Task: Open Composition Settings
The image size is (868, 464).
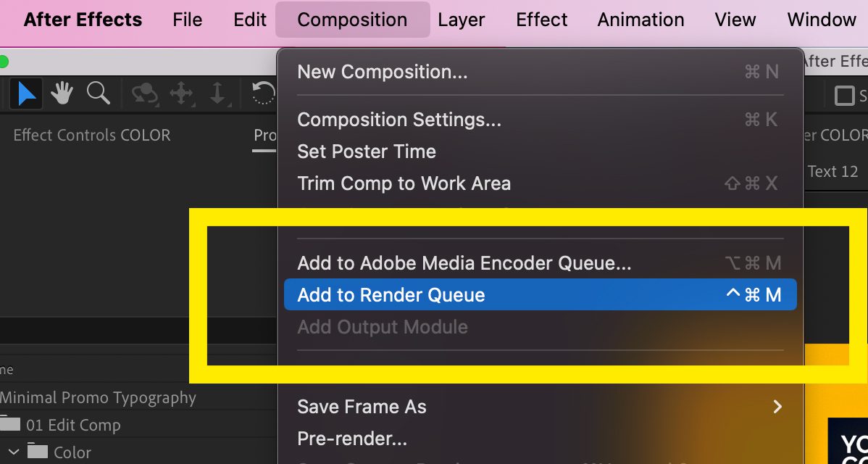Action: (x=399, y=119)
